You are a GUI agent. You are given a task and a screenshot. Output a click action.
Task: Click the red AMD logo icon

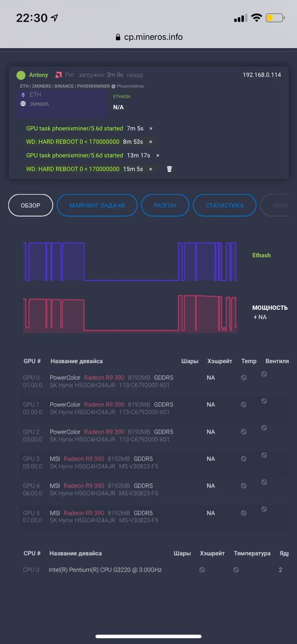(59, 75)
